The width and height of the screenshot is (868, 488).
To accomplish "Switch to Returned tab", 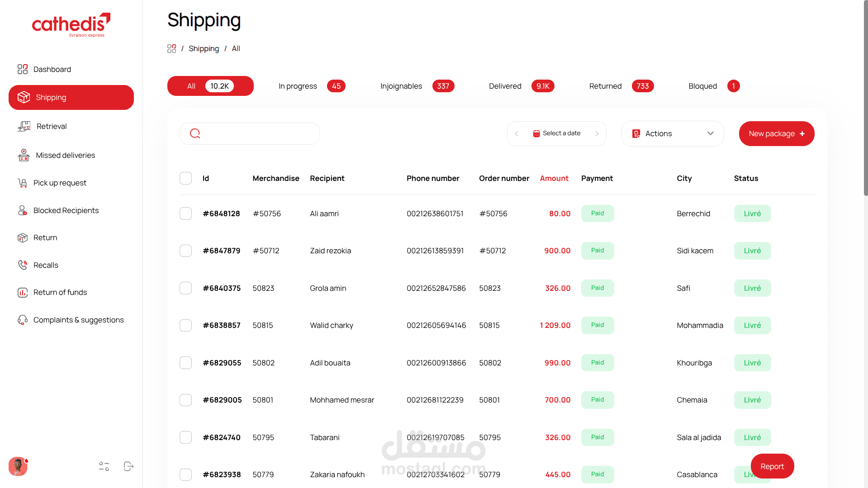I will pyautogui.click(x=621, y=86).
